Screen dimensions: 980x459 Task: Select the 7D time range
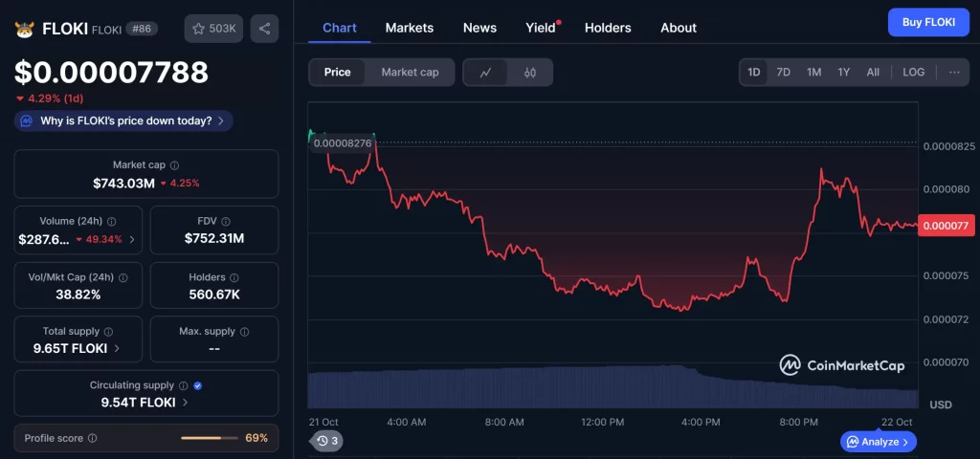783,73
